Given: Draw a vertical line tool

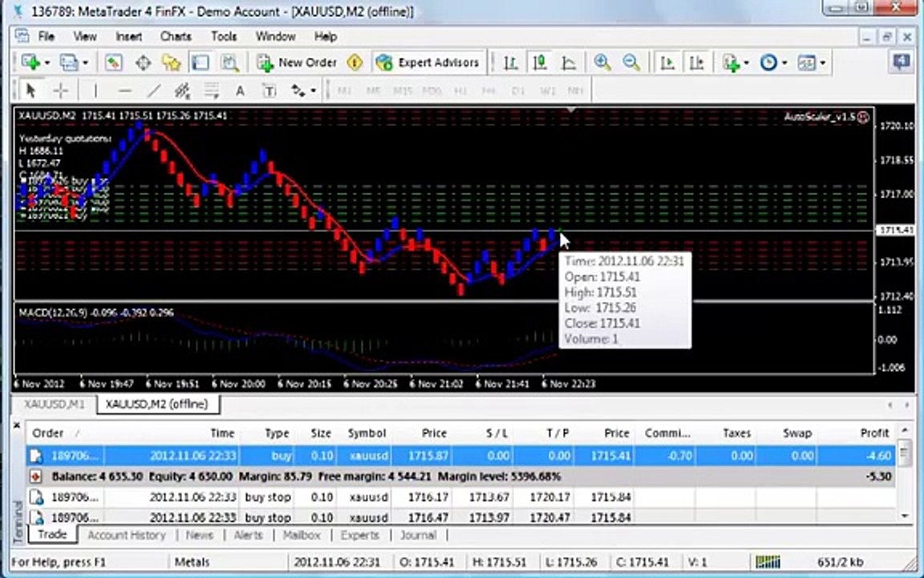Looking at the screenshot, I should pyautogui.click(x=95, y=90).
